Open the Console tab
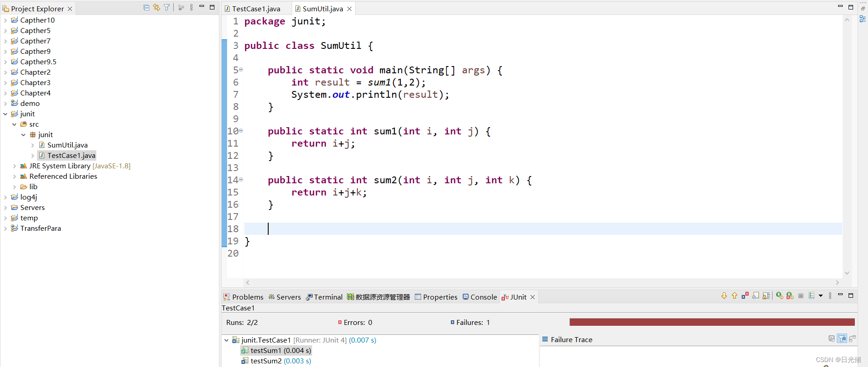 [x=479, y=297]
